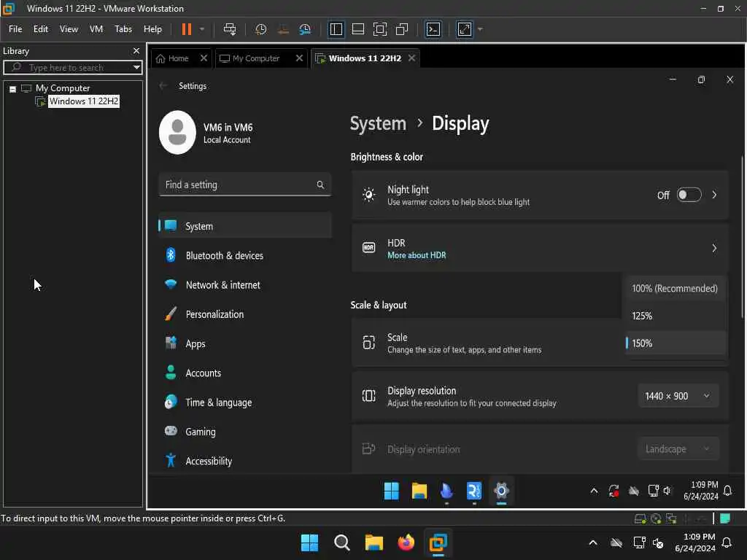Open the Tabs menu
This screenshot has width=747, height=560.
(x=123, y=29)
